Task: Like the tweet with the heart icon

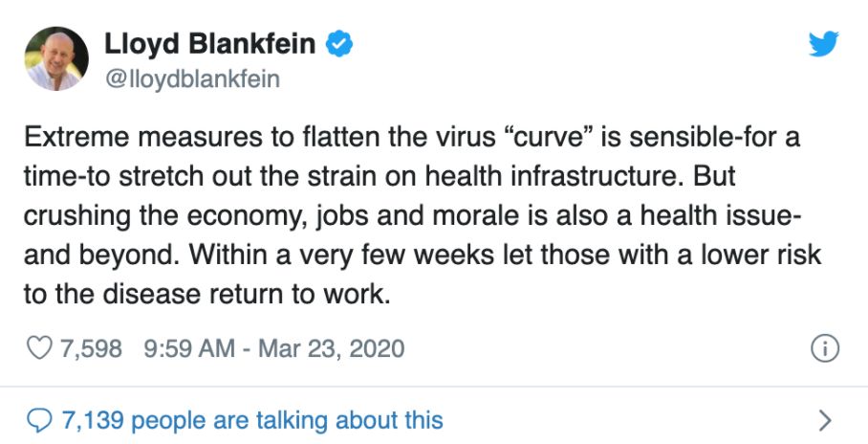Action: pyautogui.click(x=38, y=348)
